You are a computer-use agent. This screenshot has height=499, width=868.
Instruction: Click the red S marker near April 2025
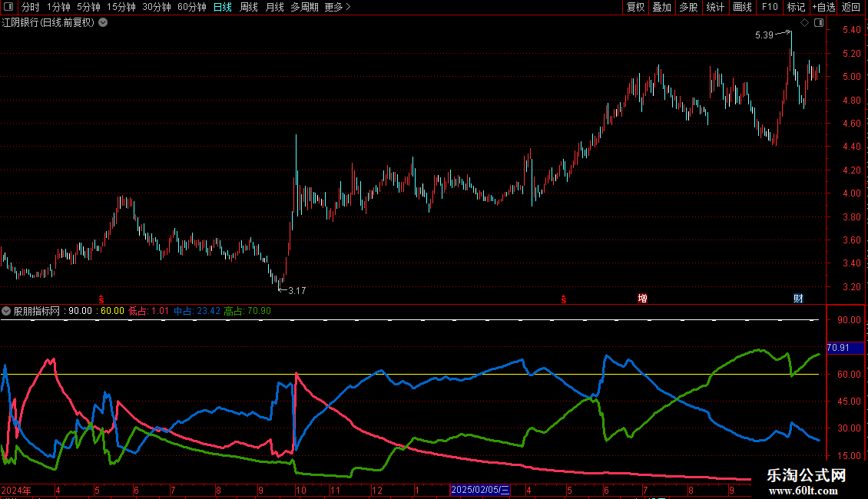564,299
